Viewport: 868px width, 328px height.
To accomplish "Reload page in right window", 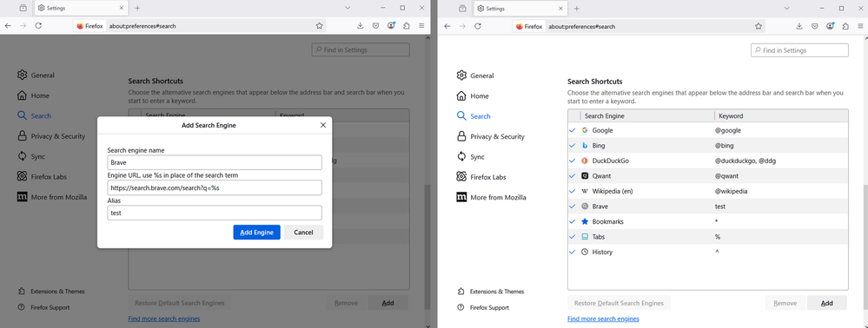I will (x=478, y=26).
